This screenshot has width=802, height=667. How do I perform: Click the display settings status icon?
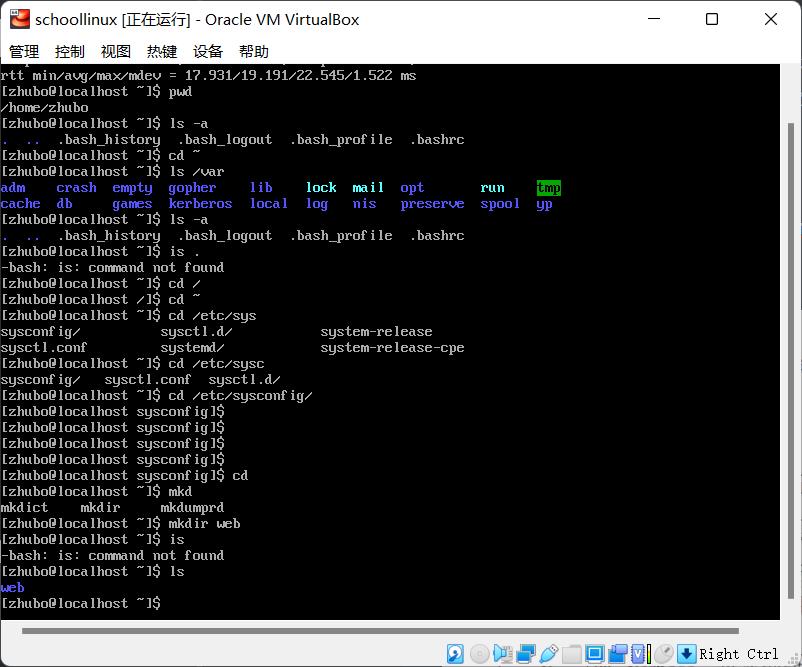click(595, 654)
